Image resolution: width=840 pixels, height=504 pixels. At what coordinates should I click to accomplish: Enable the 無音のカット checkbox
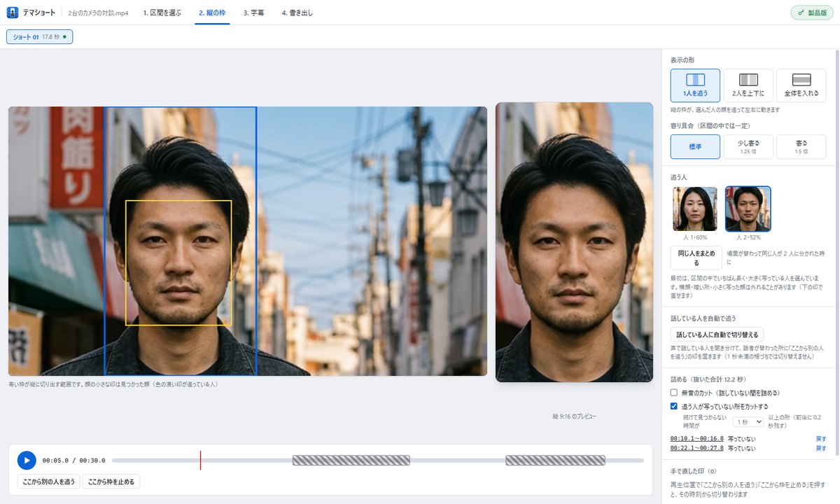coord(674,393)
